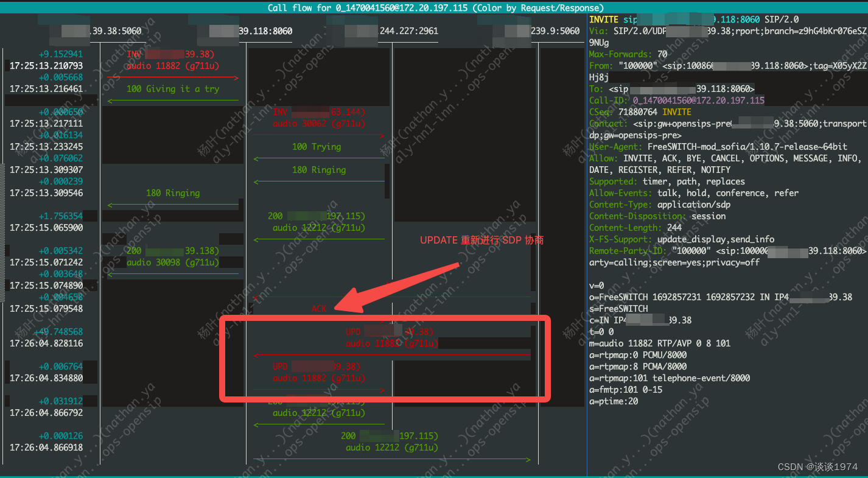This screenshot has width=868, height=478.
Task: Click the +0.031912 time delta
Action: click(x=61, y=401)
